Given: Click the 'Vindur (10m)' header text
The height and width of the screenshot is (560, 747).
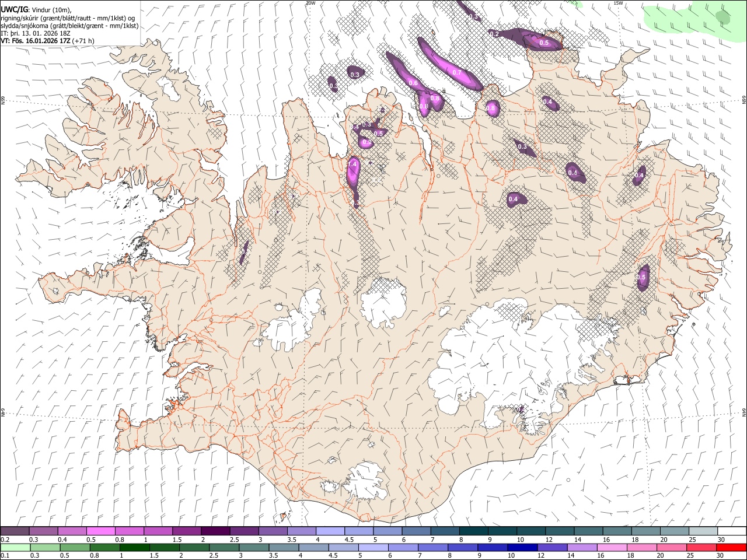Looking at the screenshot, I should [x=50, y=10].
